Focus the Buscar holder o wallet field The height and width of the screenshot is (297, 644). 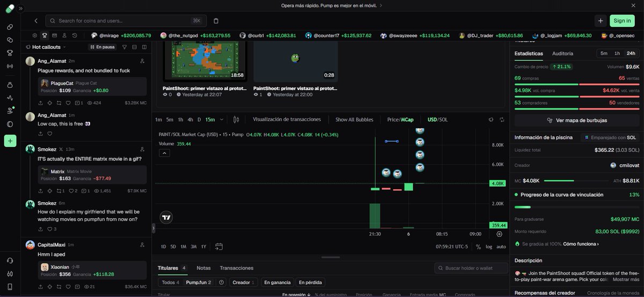tap(471, 268)
